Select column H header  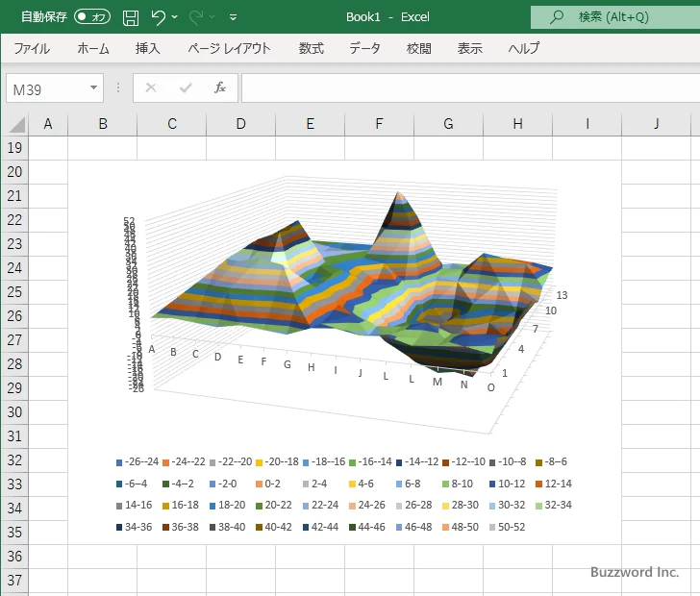(518, 124)
